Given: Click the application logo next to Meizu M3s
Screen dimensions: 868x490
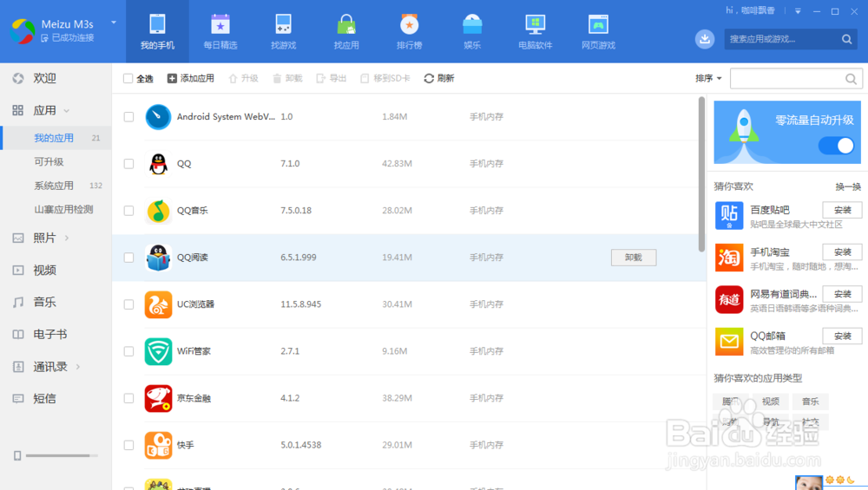Looking at the screenshot, I should [x=23, y=31].
